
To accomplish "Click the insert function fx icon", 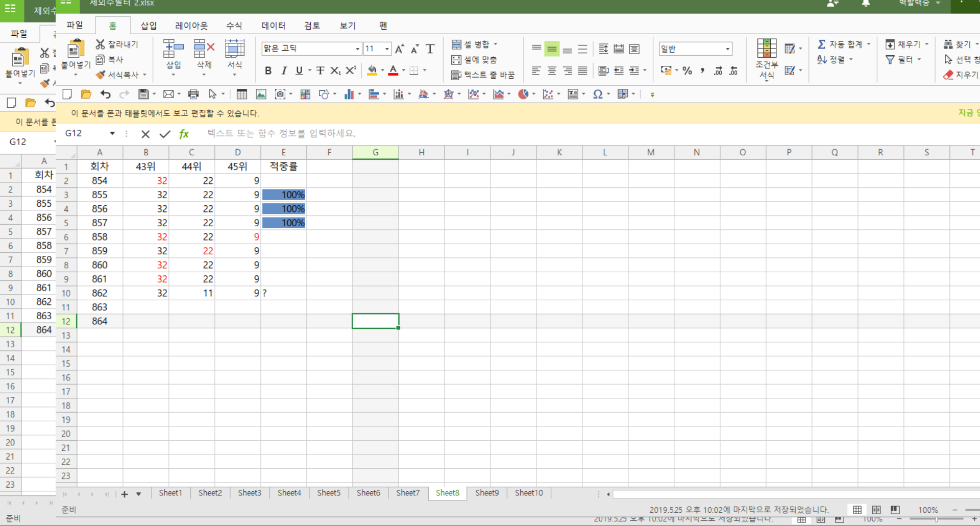I will 184,134.
